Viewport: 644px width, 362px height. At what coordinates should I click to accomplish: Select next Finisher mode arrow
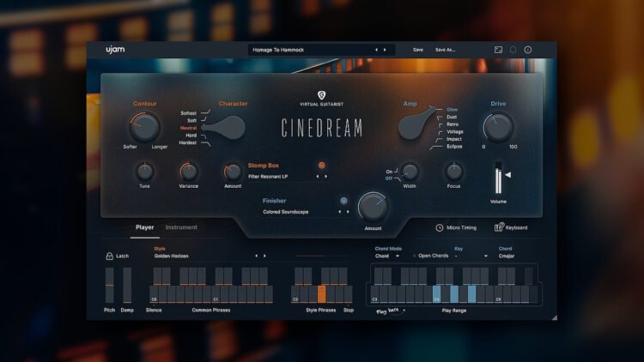(x=348, y=212)
